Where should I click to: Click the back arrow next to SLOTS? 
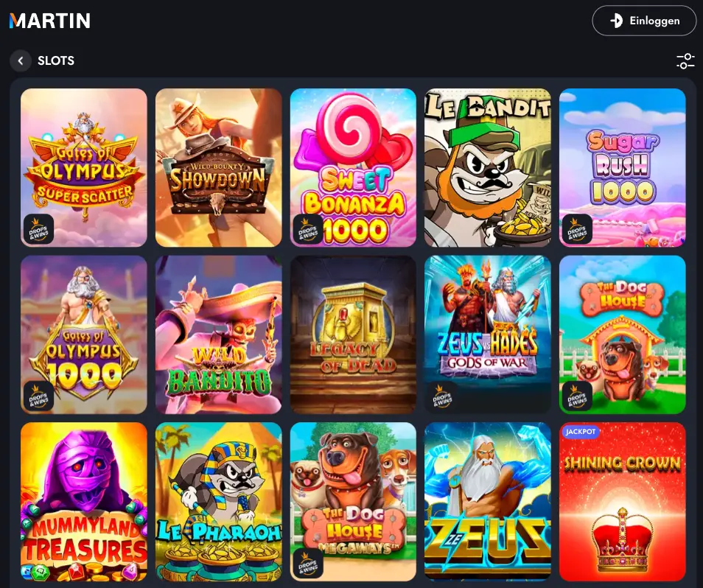point(21,60)
